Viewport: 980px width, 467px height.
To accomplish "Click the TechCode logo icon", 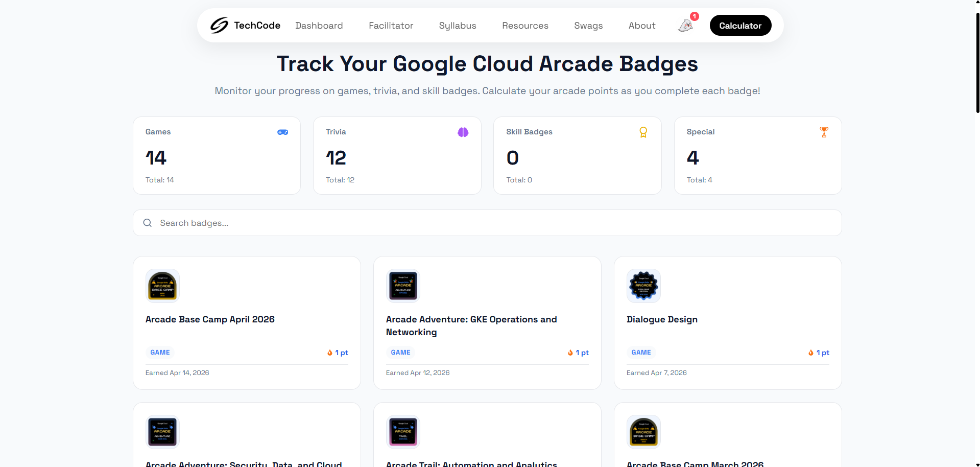I will 219,25.
